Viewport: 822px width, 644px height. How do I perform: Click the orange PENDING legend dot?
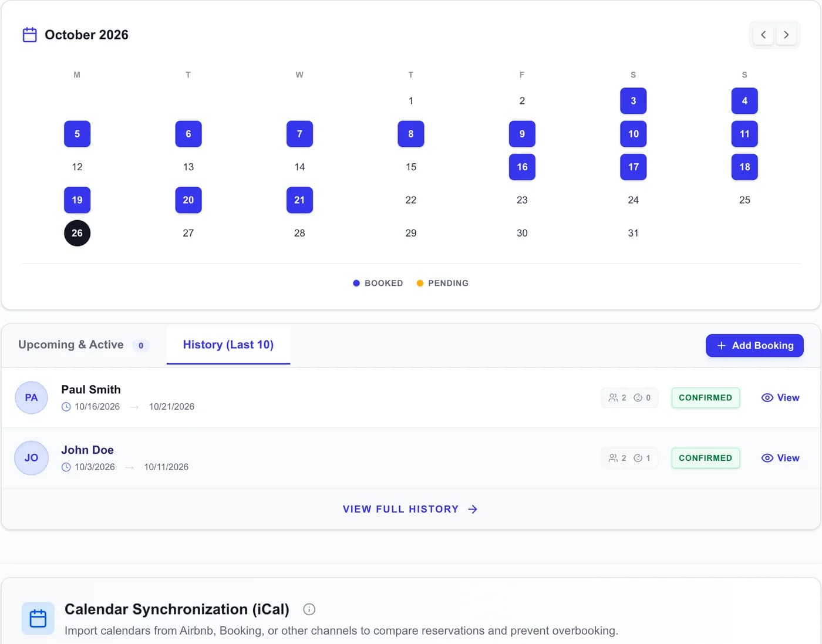(420, 283)
